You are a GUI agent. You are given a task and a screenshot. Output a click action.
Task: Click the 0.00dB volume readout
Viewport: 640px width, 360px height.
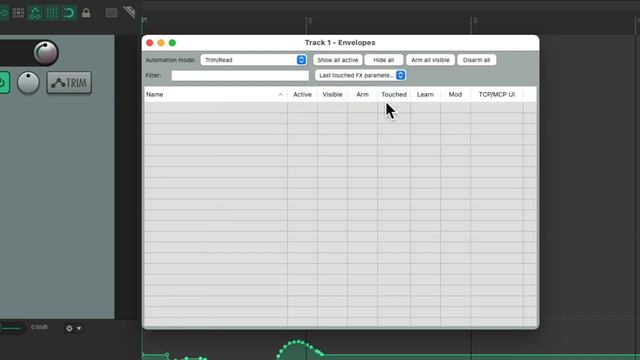point(39,327)
